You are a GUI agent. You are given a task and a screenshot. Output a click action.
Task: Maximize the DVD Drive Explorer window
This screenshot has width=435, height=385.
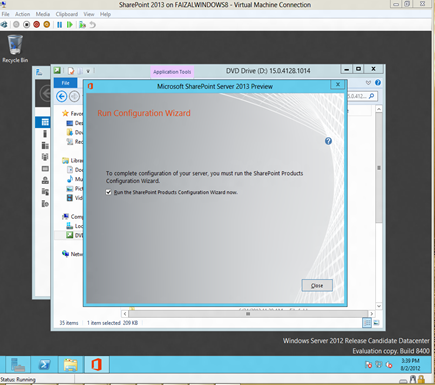point(358,69)
